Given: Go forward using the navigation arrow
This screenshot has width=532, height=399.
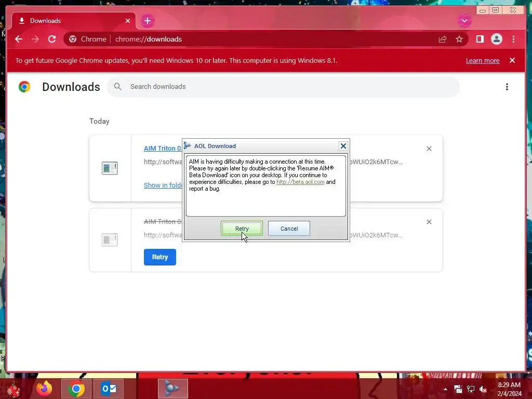Looking at the screenshot, I should (35, 39).
